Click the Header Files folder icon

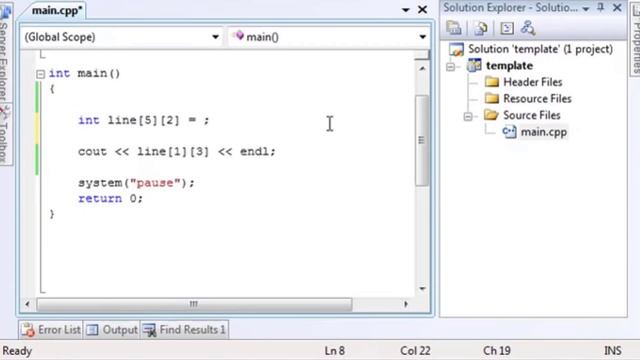pyautogui.click(x=492, y=82)
